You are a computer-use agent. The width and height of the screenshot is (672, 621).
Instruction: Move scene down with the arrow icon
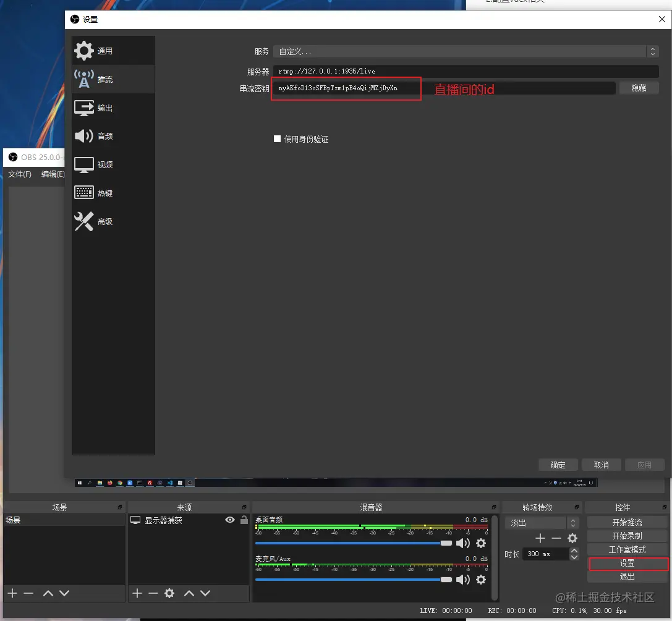[64, 593]
